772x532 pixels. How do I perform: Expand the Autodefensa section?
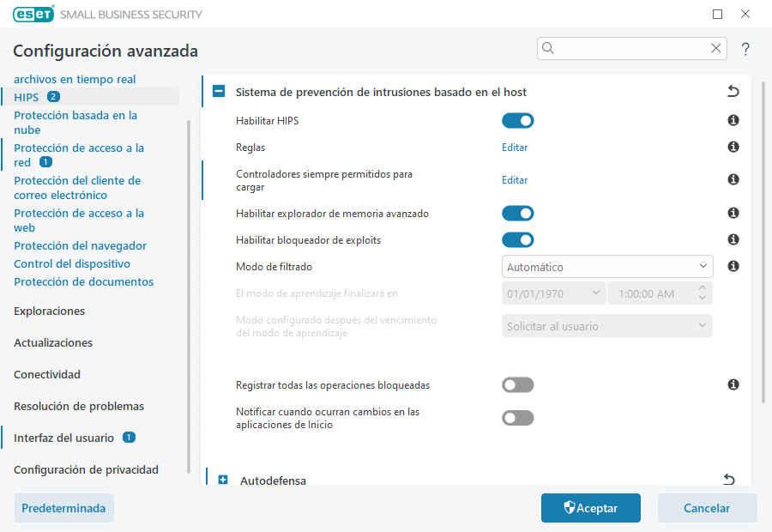tap(223, 481)
